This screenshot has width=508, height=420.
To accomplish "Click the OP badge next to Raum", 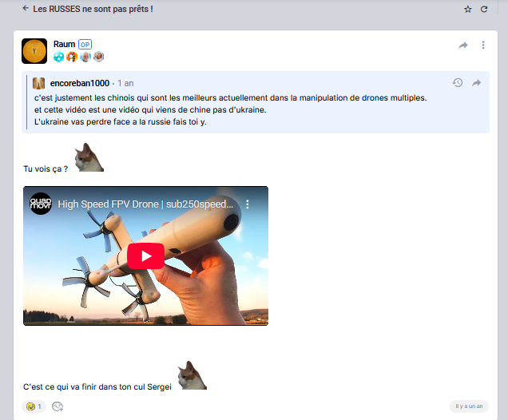I will [85, 44].
